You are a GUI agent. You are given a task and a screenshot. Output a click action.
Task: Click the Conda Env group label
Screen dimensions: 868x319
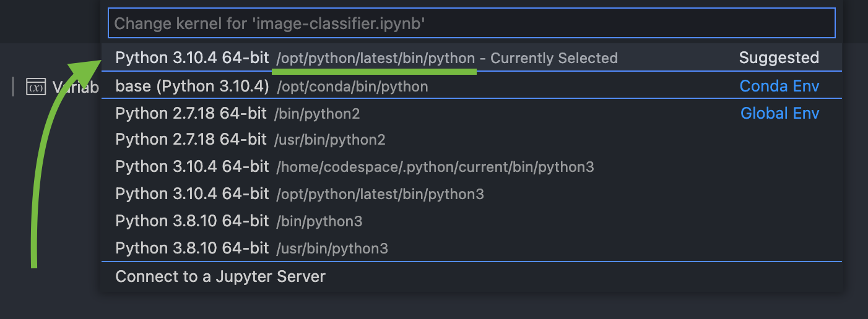pos(779,87)
